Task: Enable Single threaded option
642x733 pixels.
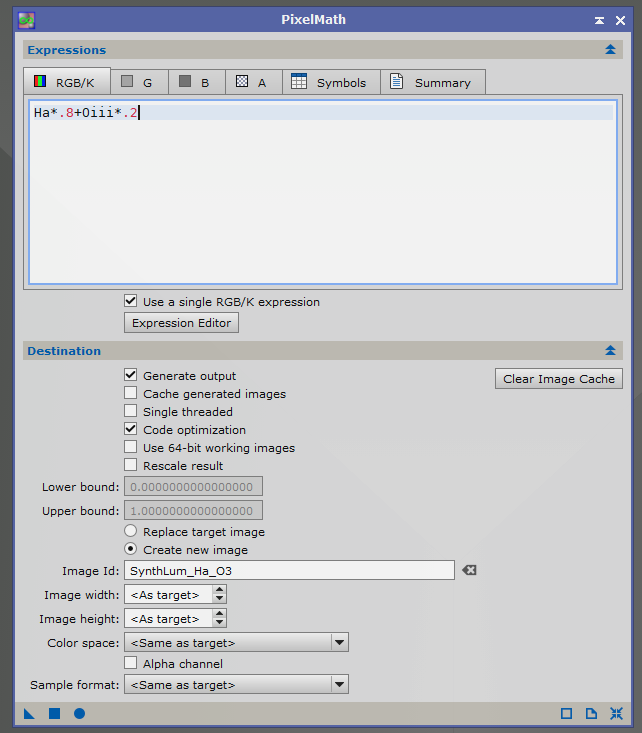Action: (130, 411)
